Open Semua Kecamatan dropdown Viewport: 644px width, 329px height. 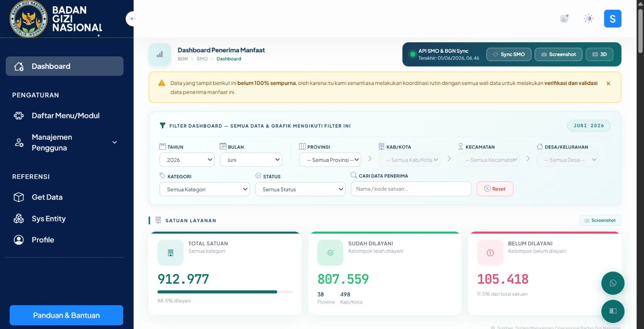pos(489,160)
